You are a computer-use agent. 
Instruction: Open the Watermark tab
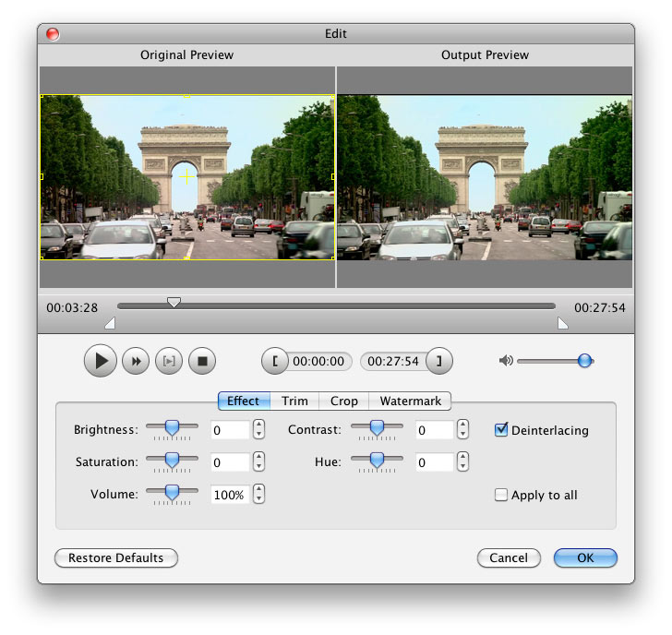[x=410, y=401]
